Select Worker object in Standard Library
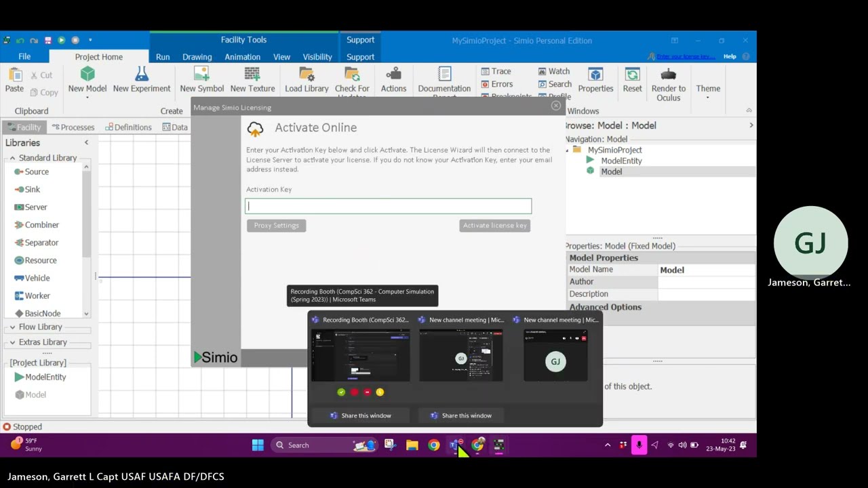The image size is (868, 488). click(x=32, y=296)
